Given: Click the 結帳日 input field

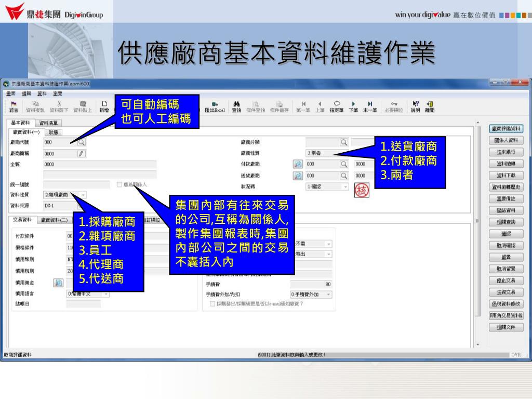Looking at the screenshot, I should [x=84, y=304].
